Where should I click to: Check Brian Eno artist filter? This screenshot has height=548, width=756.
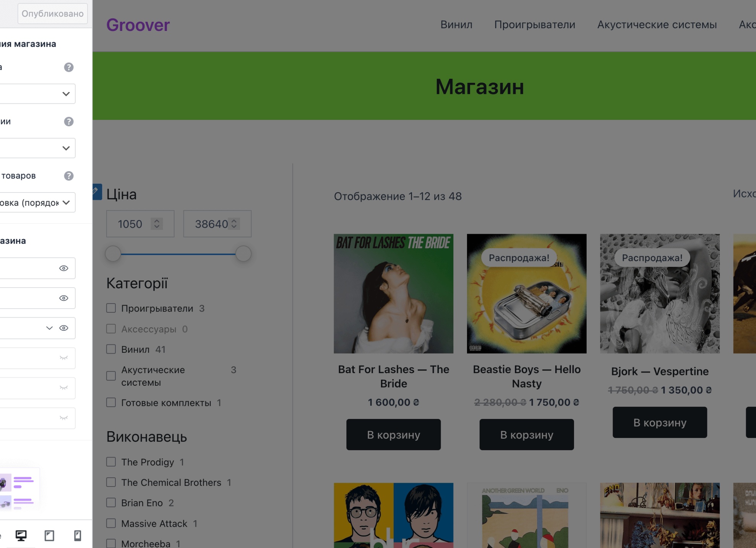pyautogui.click(x=111, y=503)
